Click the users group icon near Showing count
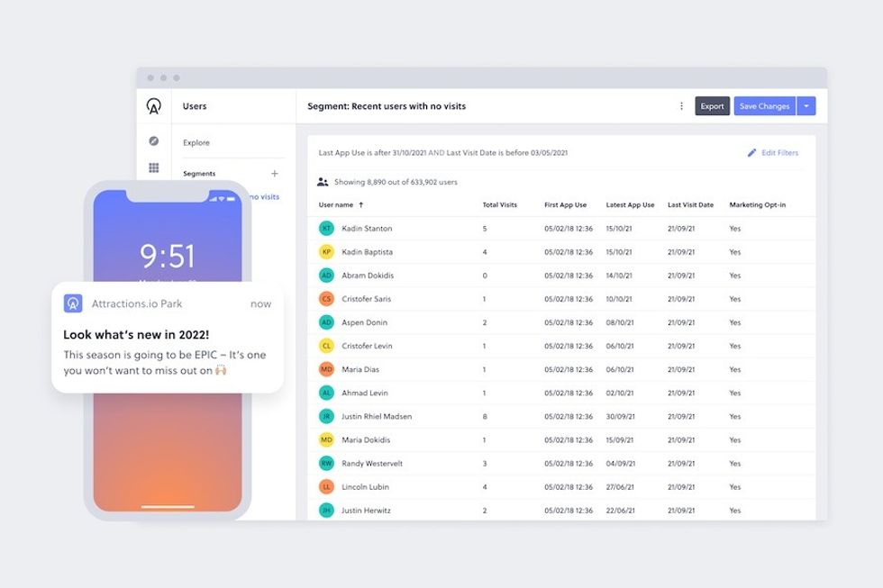The image size is (883, 588). click(323, 182)
